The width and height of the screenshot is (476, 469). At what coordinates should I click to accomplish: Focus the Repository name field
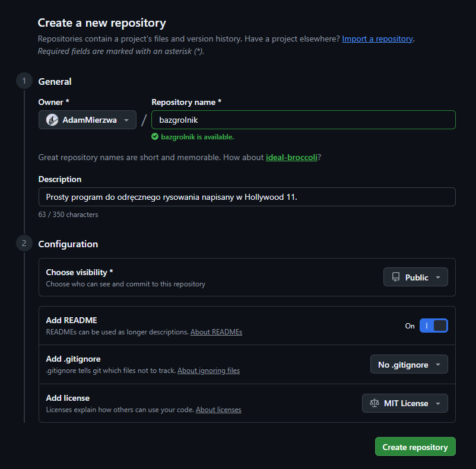[x=303, y=120]
